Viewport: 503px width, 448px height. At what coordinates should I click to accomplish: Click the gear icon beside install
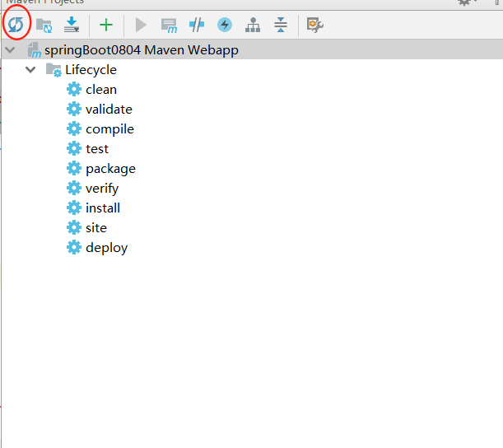[74, 208]
